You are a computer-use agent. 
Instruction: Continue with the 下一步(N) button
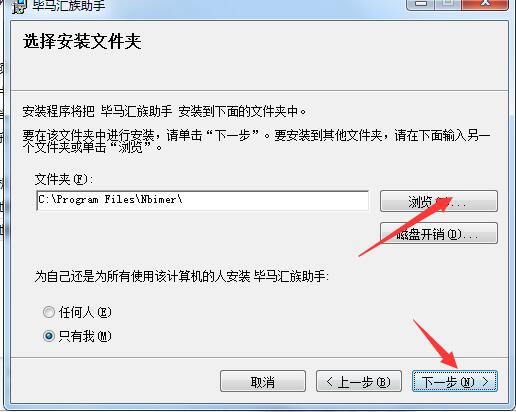coord(455,381)
